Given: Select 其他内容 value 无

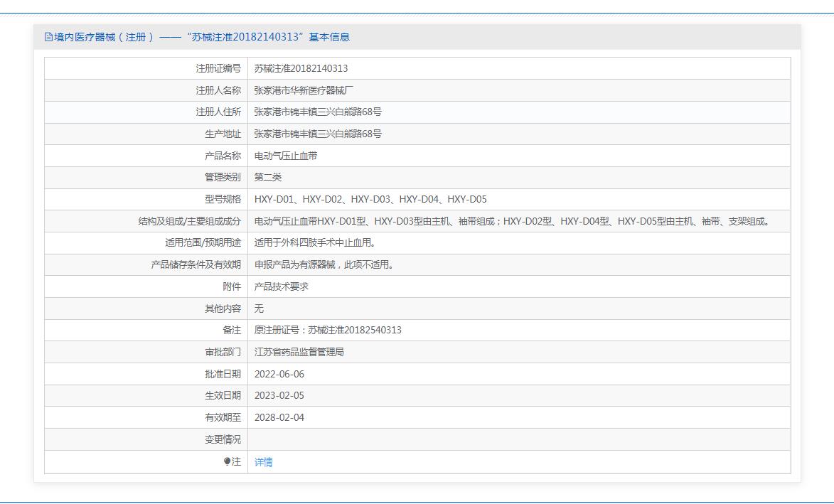Looking at the screenshot, I should click(259, 309).
